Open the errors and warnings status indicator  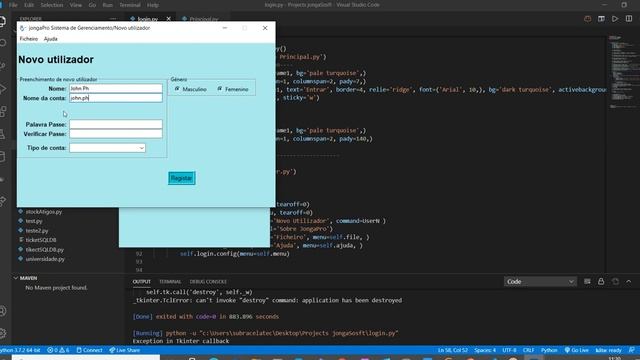tap(58, 350)
